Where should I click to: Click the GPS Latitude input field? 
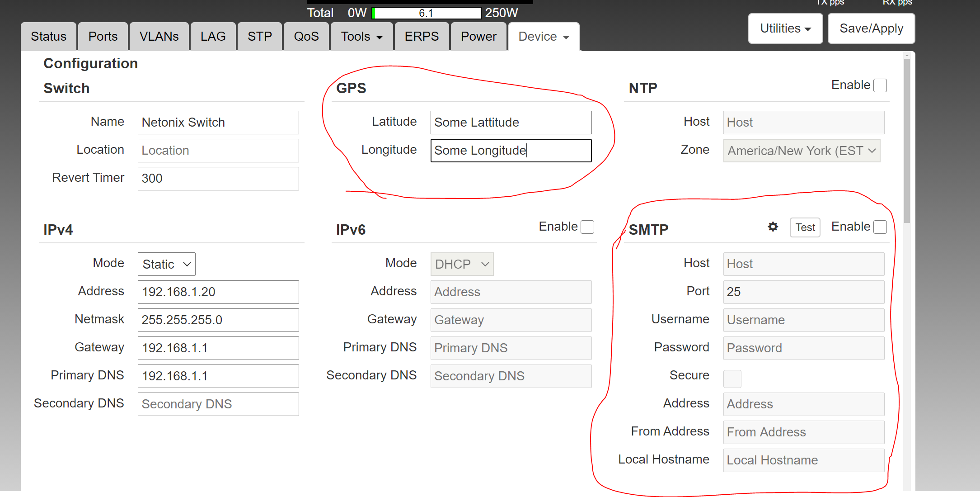pos(511,123)
